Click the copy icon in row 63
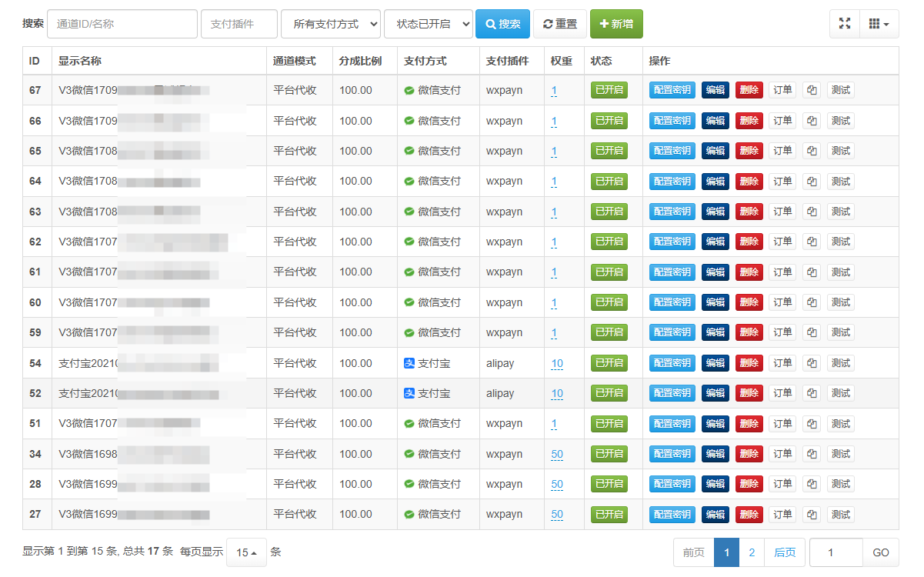The height and width of the screenshot is (577, 924). [812, 212]
